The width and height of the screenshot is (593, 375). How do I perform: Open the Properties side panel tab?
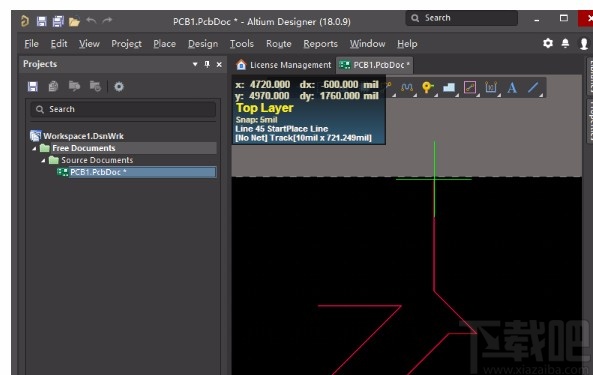[590, 120]
